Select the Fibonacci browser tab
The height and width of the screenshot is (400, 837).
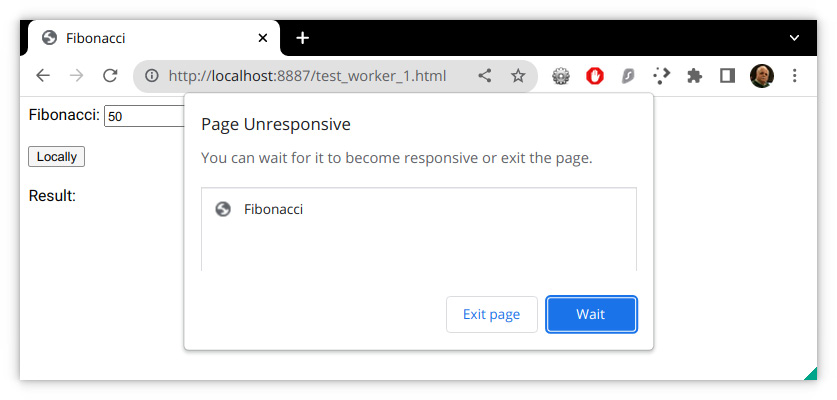point(154,38)
